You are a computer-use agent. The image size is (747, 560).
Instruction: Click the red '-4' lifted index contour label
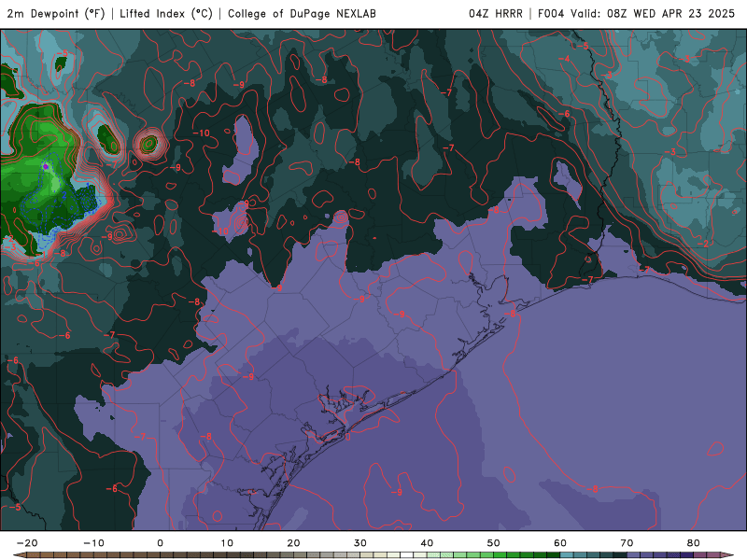[564, 59]
